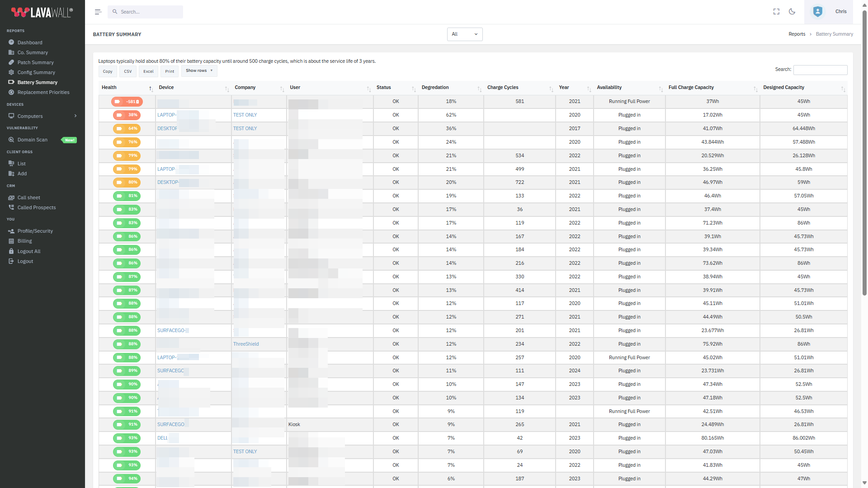The width and height of the screenshot is (868, 488).
Task: Click the Chris user avatar icon
Action: click(x=817, y=12)
